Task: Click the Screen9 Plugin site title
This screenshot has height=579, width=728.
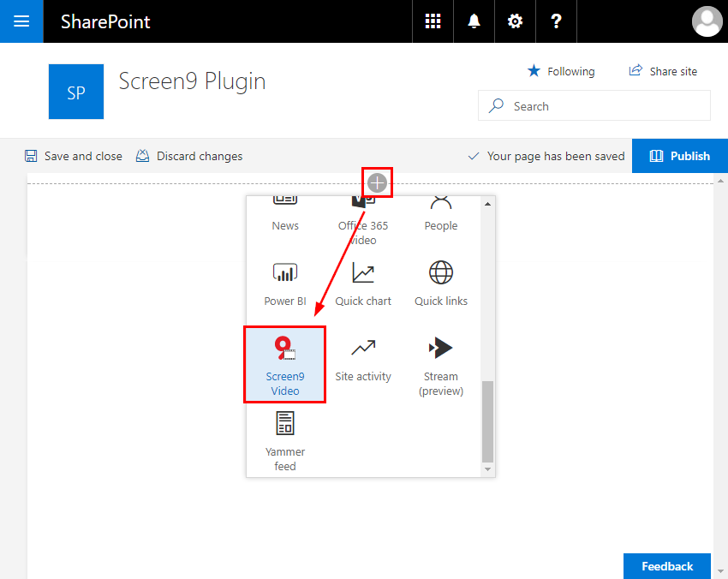Action: point(192,81)
